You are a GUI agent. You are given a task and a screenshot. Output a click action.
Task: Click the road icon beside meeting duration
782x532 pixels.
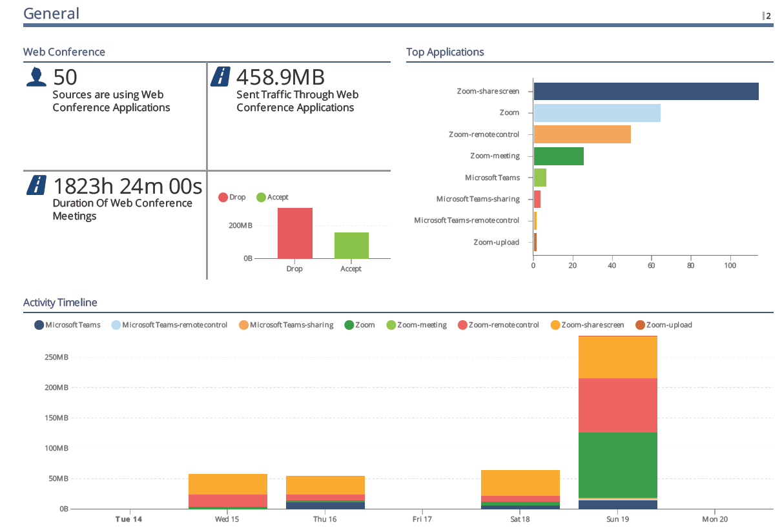point(36,185)
